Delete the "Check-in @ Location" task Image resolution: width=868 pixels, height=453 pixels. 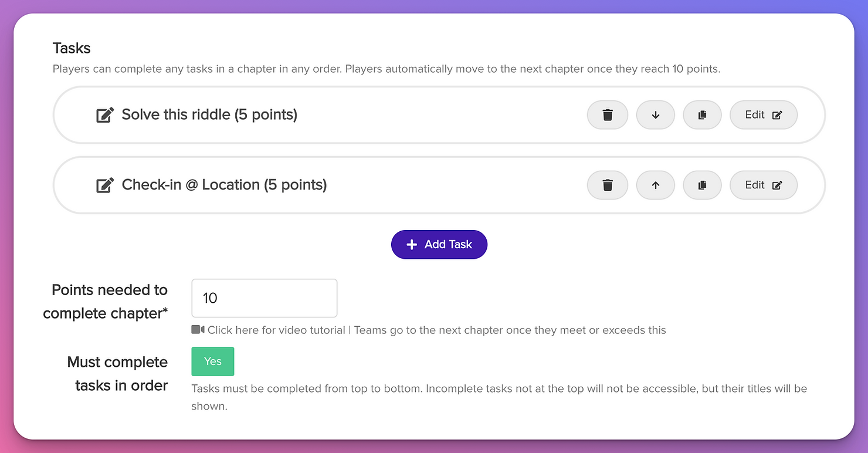607,185
